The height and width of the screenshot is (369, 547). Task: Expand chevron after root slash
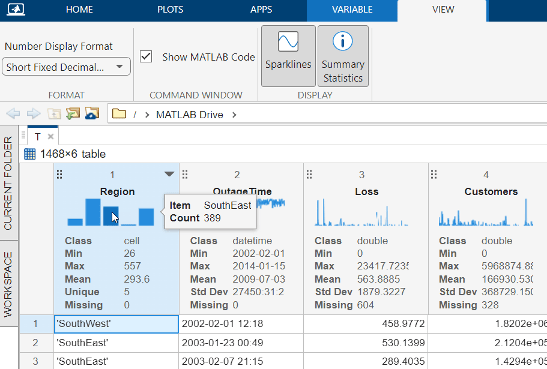tap(147, 115)
